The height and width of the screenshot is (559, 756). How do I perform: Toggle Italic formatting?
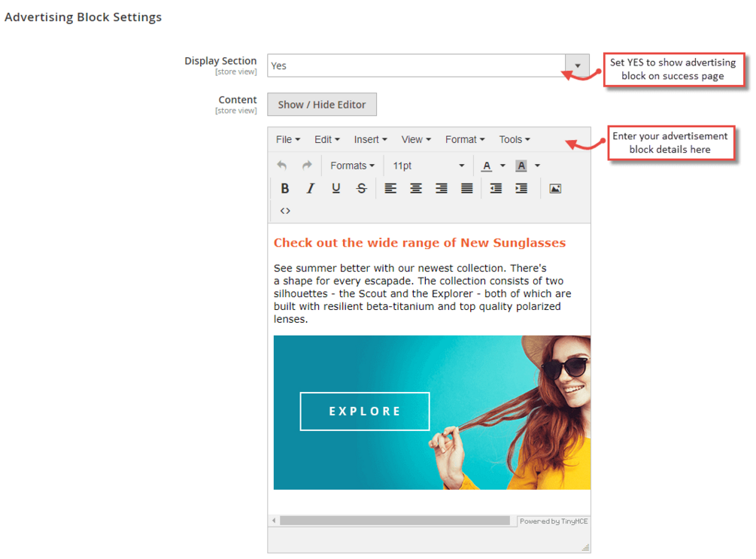(x=311, y=189)
